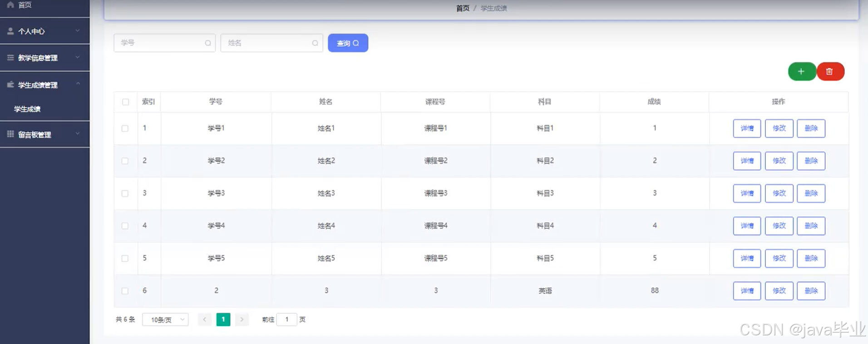Click the next page arrow
The width and height of the screenshot is (868, 344).
[242, 319]
